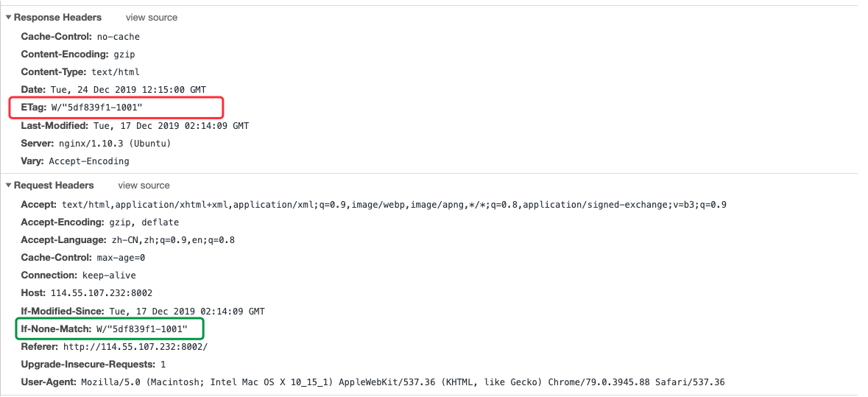Click view source beside Request Headers
868x397 pixels.
point(144,186)
